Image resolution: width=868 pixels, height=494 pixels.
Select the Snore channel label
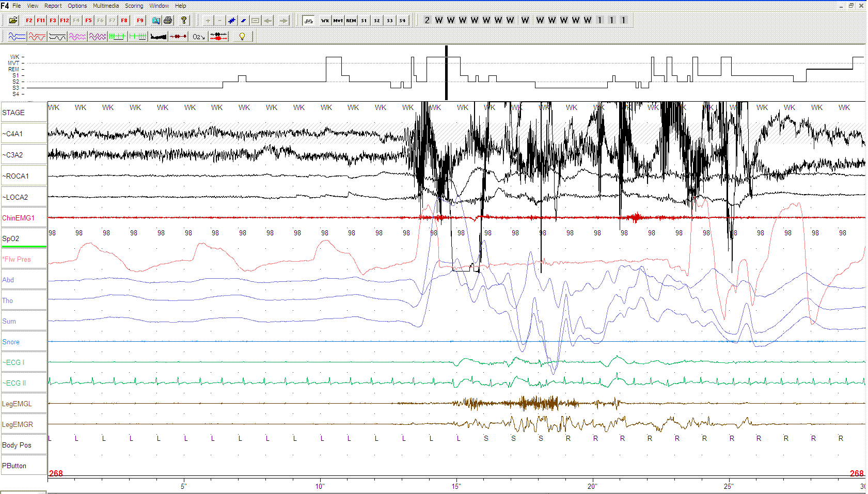[x=24, y=342]
